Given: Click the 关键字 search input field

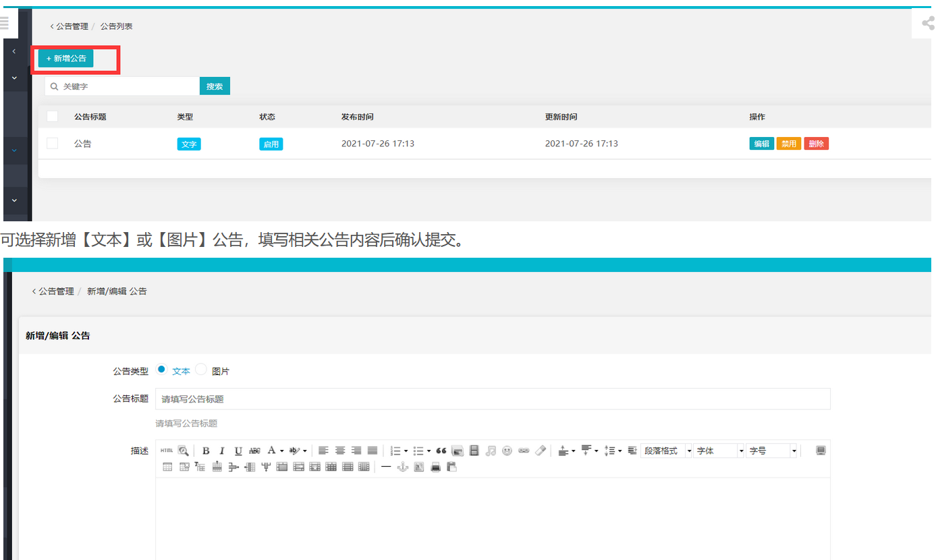Looking at the screenshot, I should 128,86.
